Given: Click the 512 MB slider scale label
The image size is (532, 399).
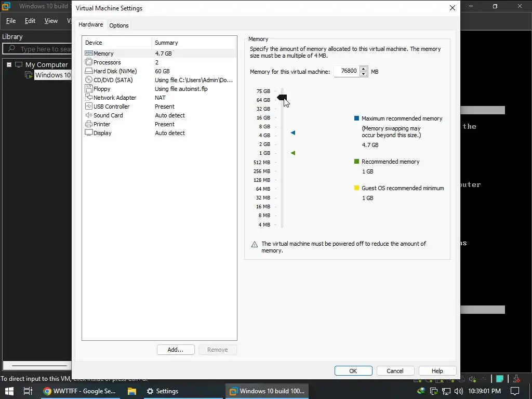Looking at the screenshot, I should click(262, 162).
